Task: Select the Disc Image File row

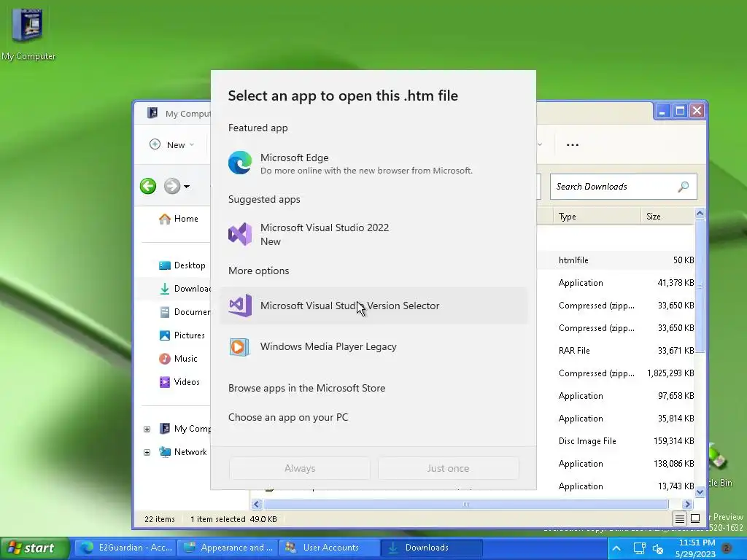Action: click(x=616, y=441)
